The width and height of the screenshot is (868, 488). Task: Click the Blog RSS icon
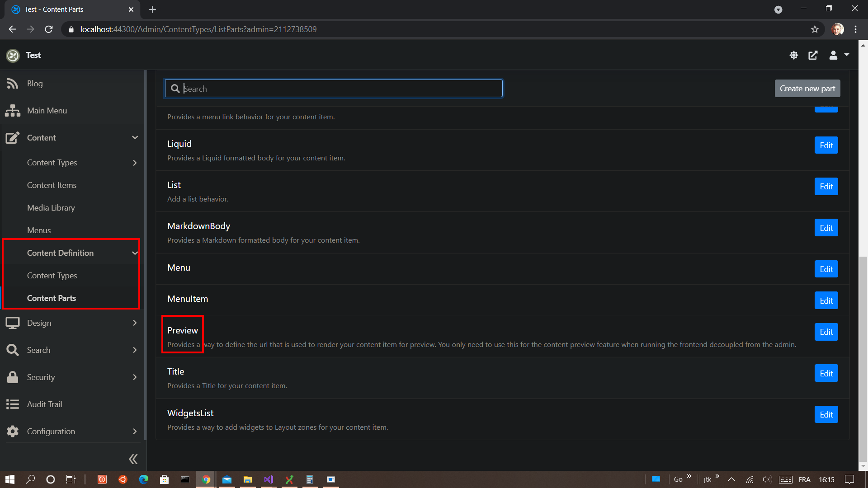point(13,84)
